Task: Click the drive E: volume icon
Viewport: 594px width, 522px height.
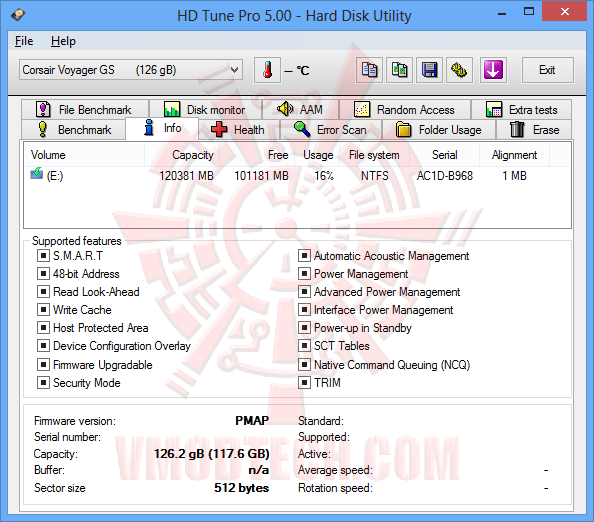Action: coord(36,174)
